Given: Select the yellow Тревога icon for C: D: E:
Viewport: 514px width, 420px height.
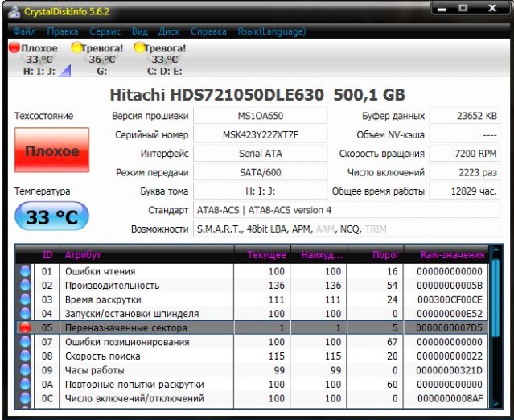Looking at the screenshot, I should pos(140,48).
